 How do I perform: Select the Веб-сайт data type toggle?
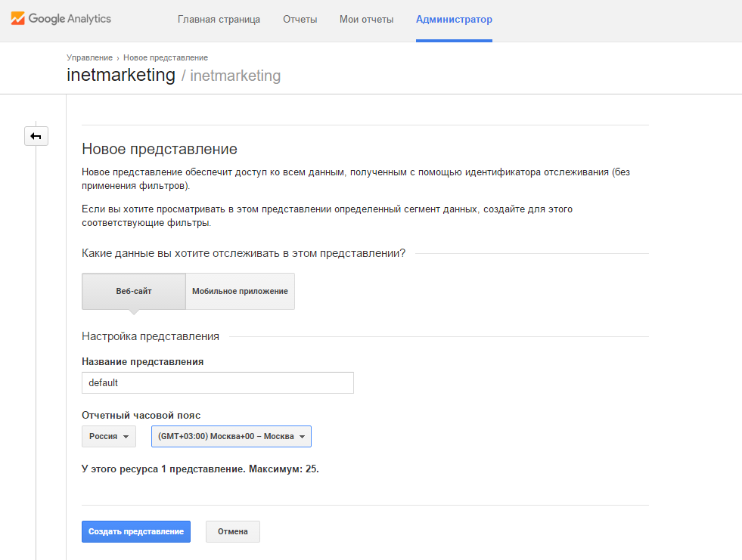coord(134,292)
